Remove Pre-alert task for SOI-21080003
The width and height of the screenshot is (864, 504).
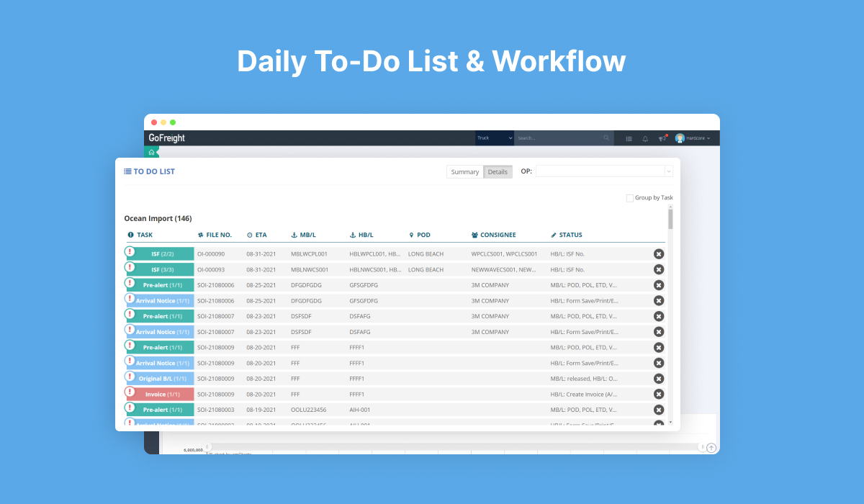click(658, 410)
